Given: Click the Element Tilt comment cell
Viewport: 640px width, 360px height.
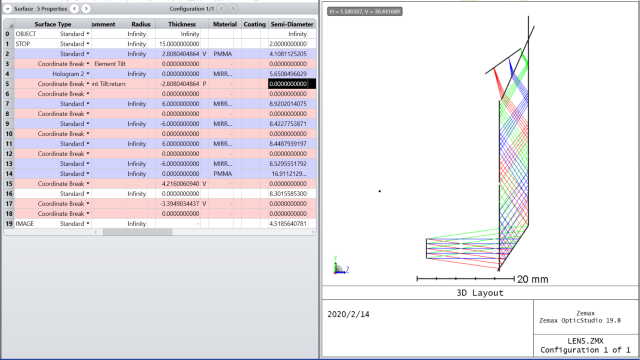Looking at the screenshot, I should [x=109, y=64].
